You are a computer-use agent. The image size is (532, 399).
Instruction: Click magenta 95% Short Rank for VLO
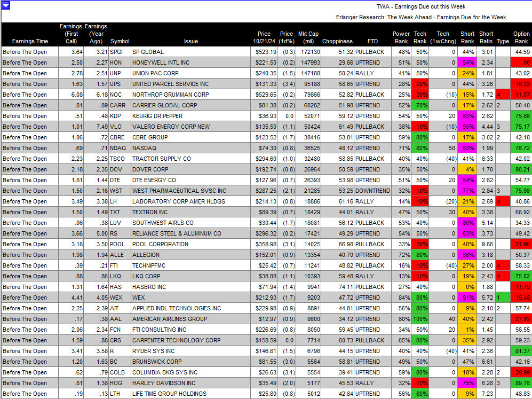(x=467, y=127)
